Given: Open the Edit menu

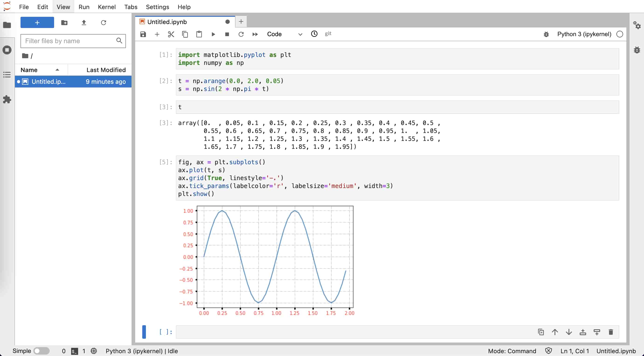Looking at the screenshot, I should 43,7.
